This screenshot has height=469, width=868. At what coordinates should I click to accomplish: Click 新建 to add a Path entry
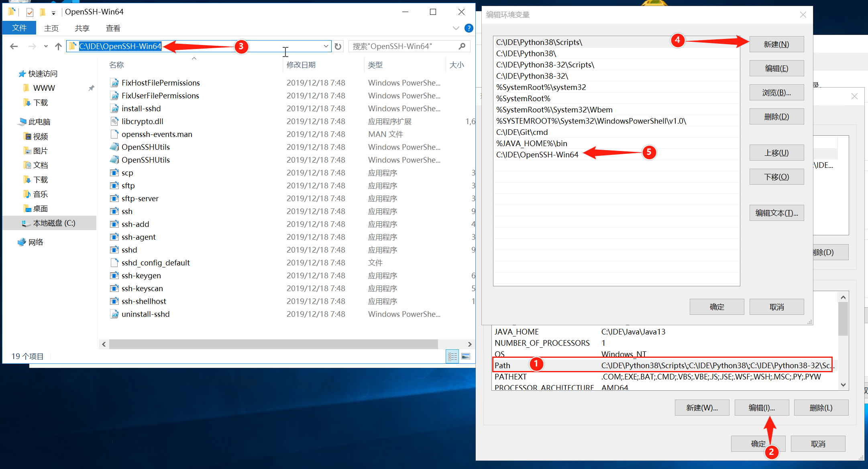tap(776, 44)
